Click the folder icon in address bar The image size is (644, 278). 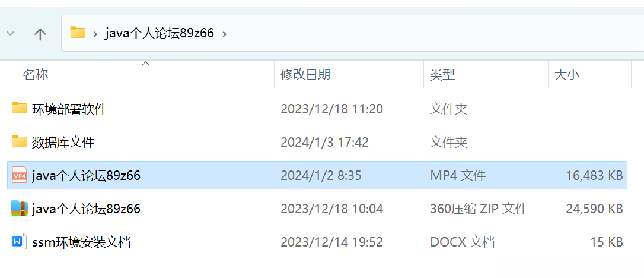[77, 33]
